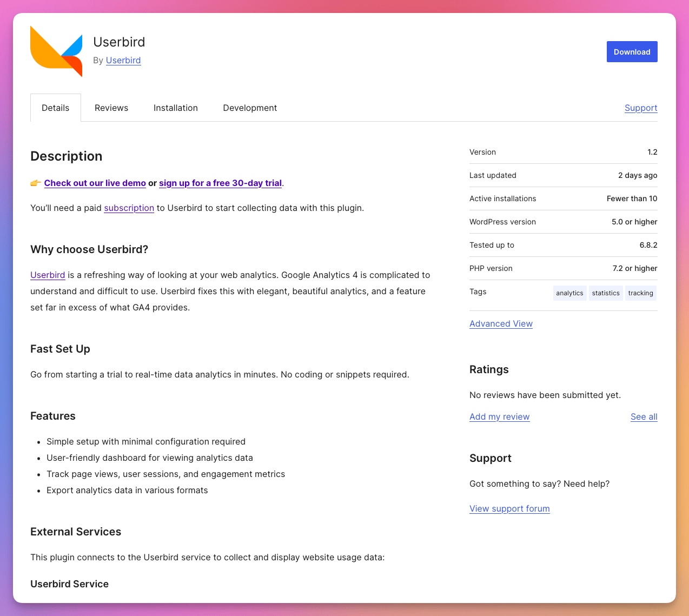Select the tracking tag
This screenshot has height=616, width=689.
[640, 293]
